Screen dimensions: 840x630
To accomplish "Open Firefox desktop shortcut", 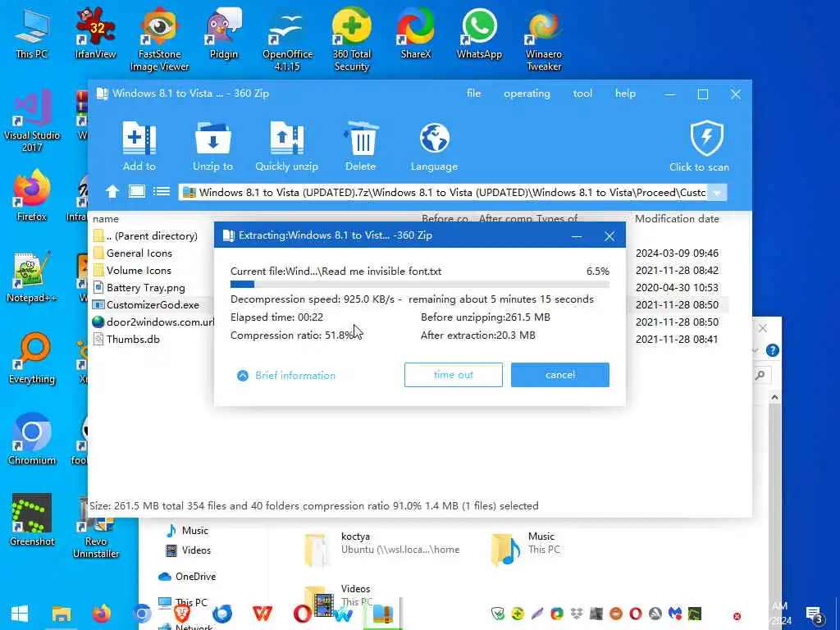I will click(x=32, y=196).
